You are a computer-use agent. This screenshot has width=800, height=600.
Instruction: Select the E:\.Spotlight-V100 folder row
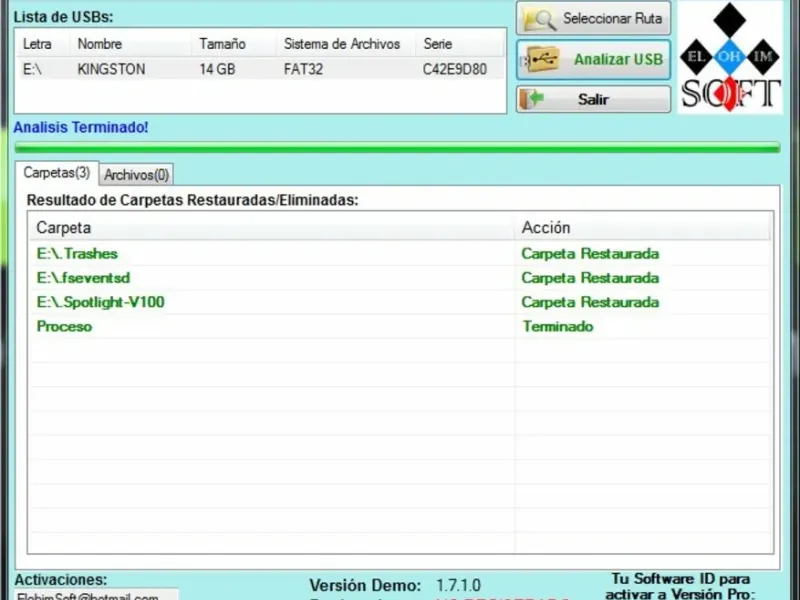point(400,302)
